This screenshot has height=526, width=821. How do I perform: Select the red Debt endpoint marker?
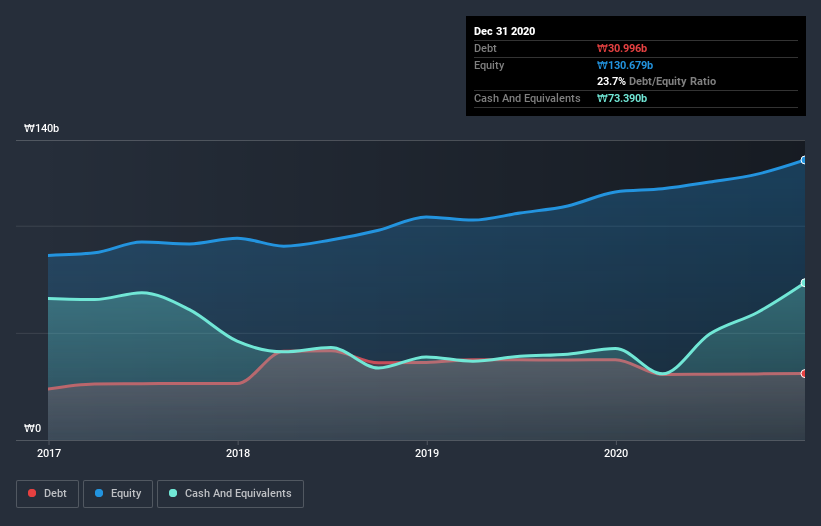pos(804,374)
